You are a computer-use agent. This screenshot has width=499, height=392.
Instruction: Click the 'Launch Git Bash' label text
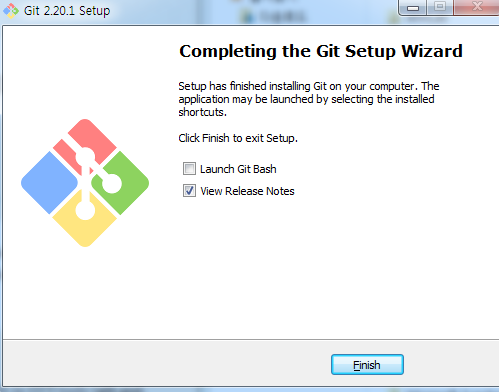pyautogui.click(x=238, y=169)
